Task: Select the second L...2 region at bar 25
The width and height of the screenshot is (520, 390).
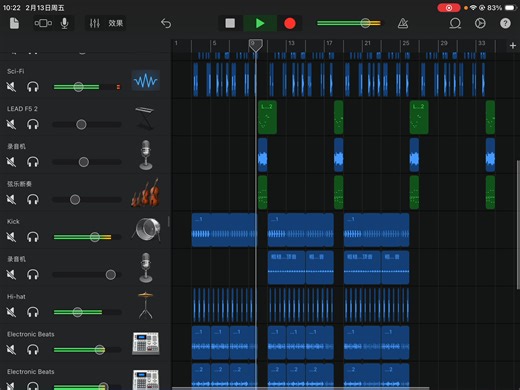Action: [x=419, y=117]
